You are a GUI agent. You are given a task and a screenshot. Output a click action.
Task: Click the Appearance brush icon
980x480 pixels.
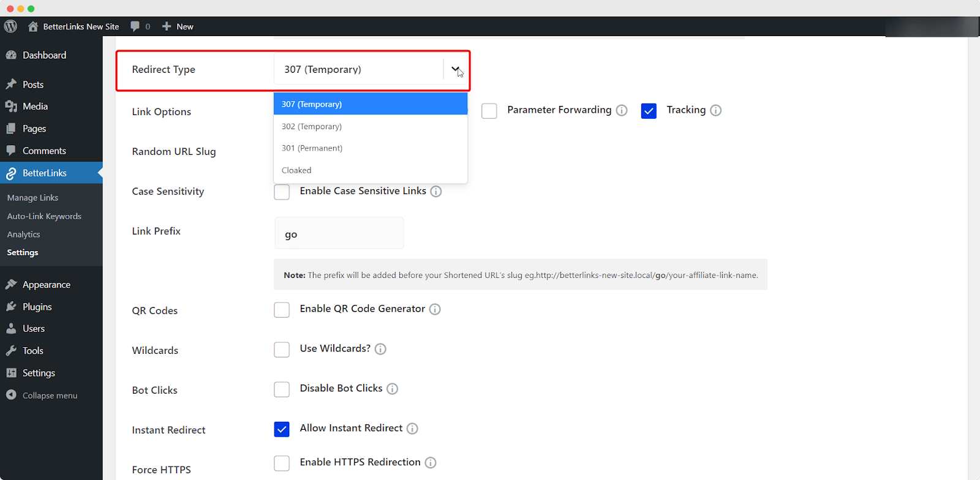[x=11, y=285]
